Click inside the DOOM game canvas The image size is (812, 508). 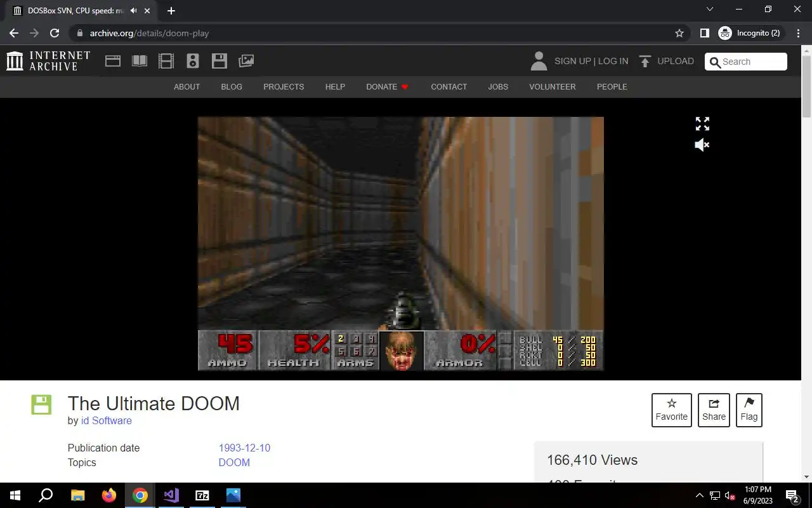(x=400, y=243)
